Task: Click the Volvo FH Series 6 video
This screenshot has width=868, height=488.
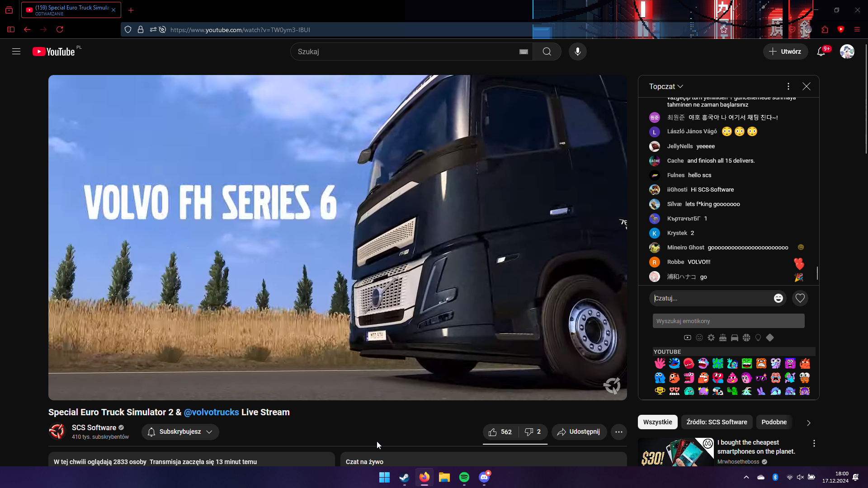Action: coord(338,237)
